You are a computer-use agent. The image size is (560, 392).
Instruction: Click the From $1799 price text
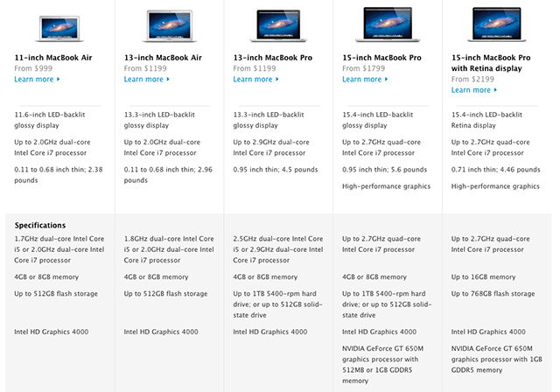pos(363,68)
